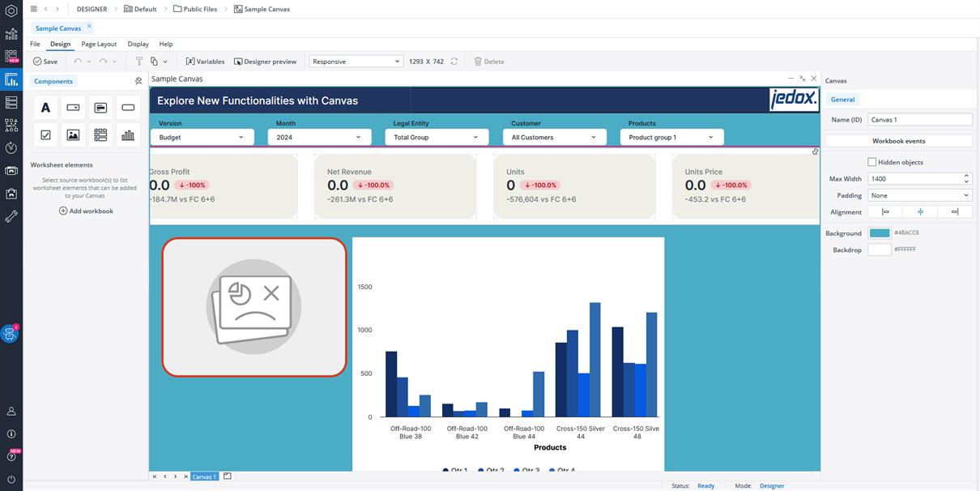Open the File menu
The image size is (980, 491).
pyautogui.click(x=35, y=44)
